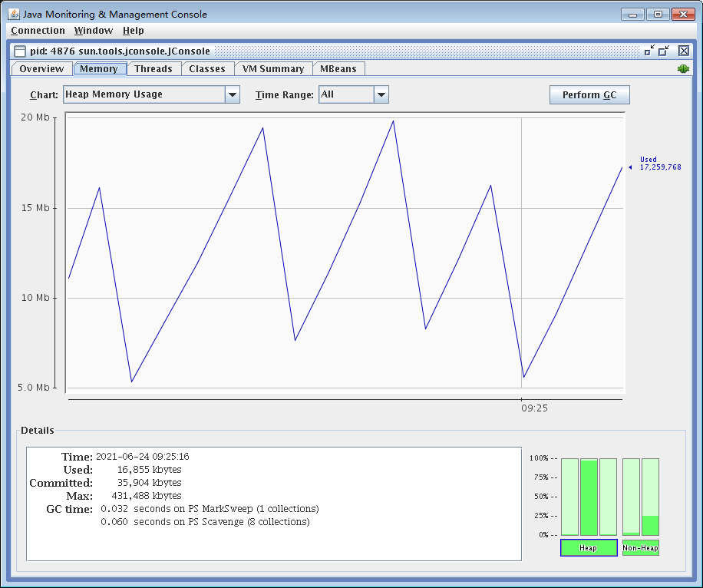Screen dimensions: 703x588
Task: Click the Committed value 35,904 kbytes
Action: click(x=150, y=483)
